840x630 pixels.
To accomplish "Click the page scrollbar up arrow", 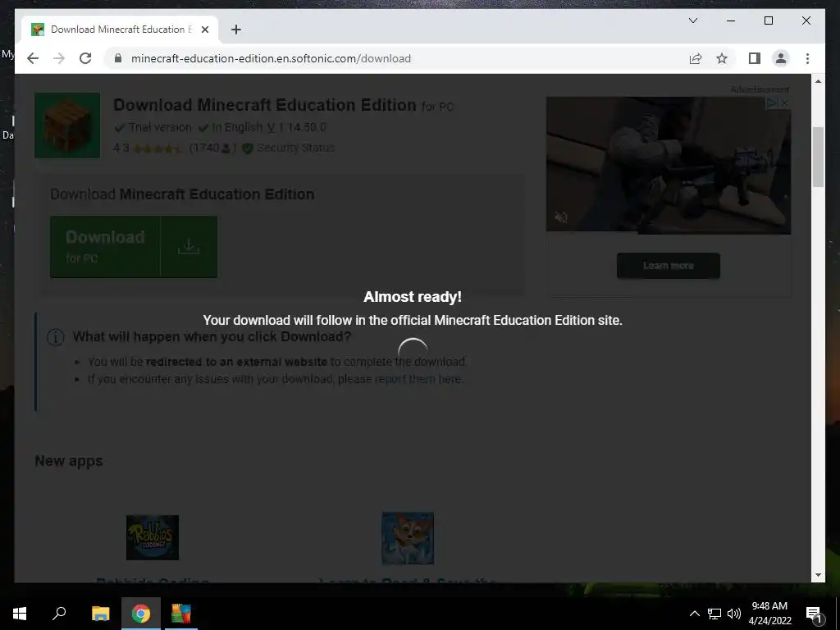I will 818,81.
